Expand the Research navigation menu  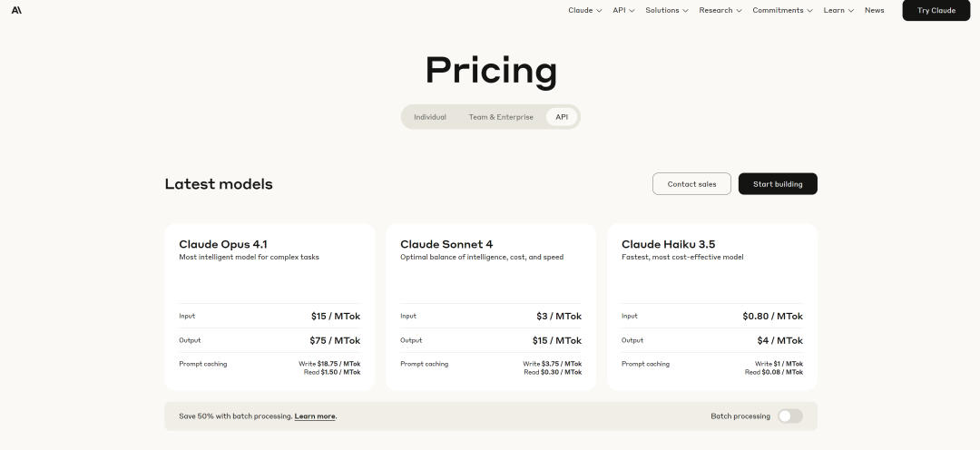(720, 10)
